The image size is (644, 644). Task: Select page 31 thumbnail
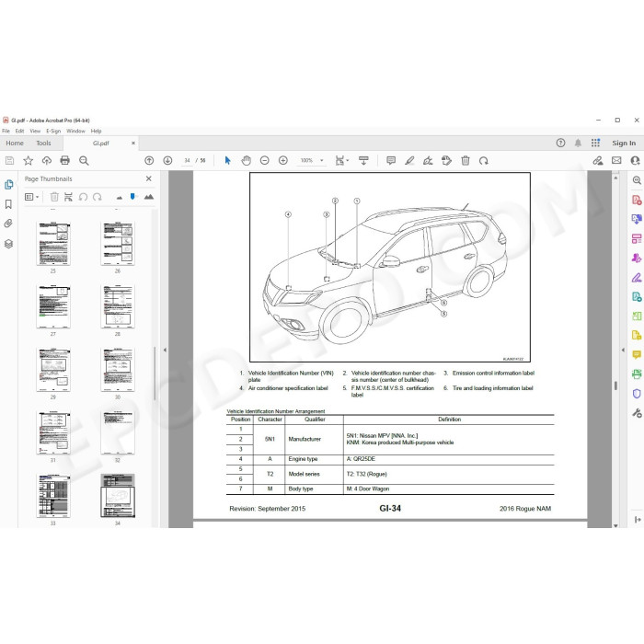click(53, 433)
